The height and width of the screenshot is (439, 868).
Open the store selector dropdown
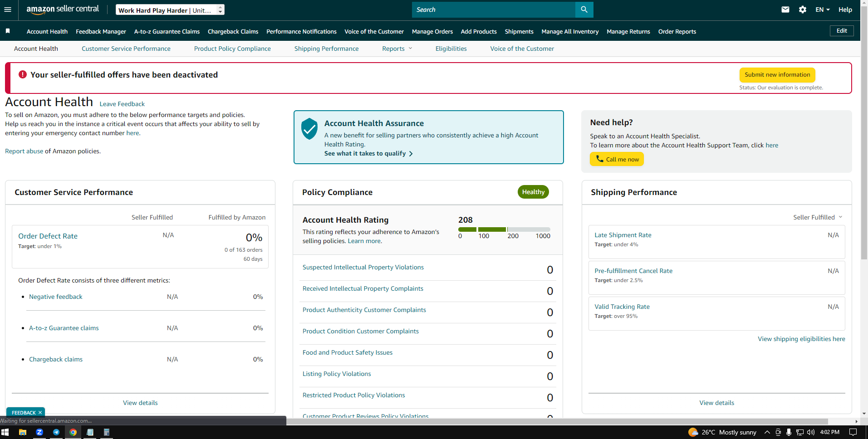click(x=170, y=10)
